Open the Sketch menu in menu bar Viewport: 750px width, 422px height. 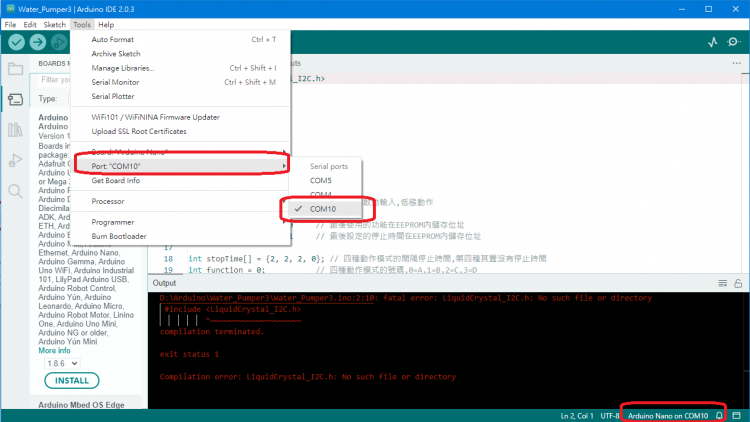coord(55,24)
